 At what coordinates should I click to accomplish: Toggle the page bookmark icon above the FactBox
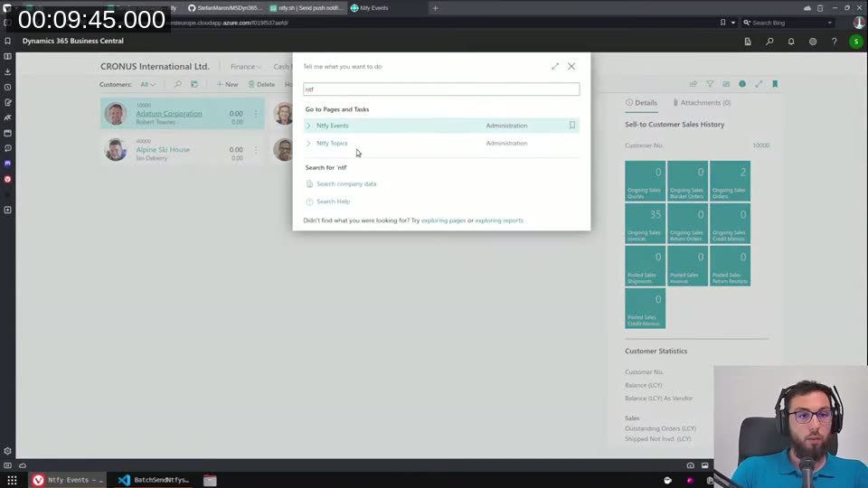coord(775,84)
